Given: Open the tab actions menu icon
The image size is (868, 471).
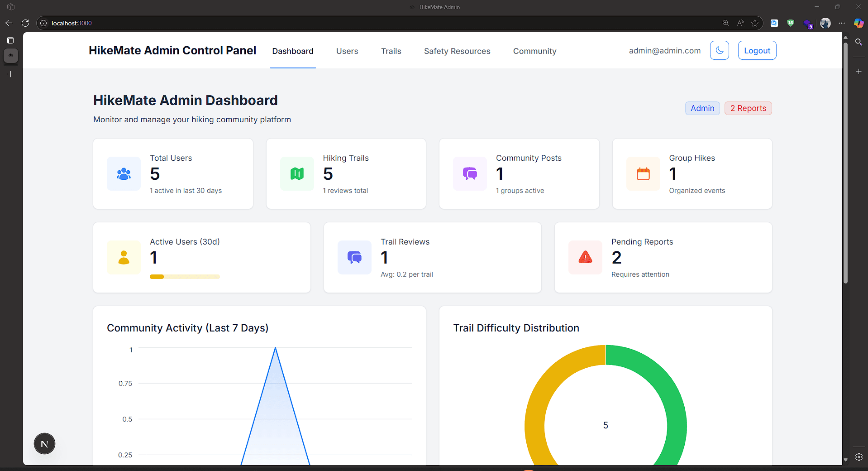Looking at the screenshot, I should (10, 40).
